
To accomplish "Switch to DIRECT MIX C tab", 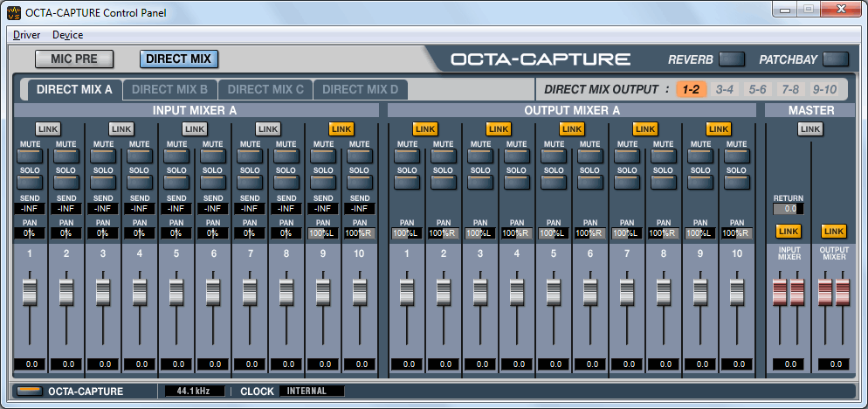I will [265, 89].
